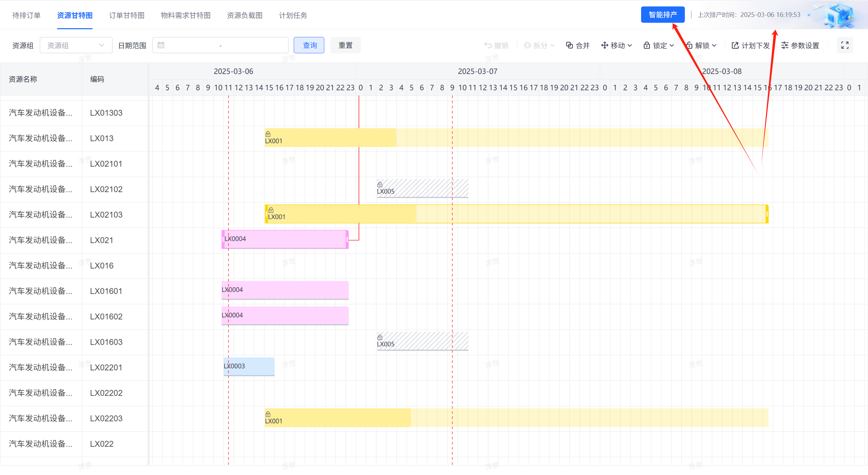
Task: Click the 智能排产 button
Action: (x=662, y=14)
